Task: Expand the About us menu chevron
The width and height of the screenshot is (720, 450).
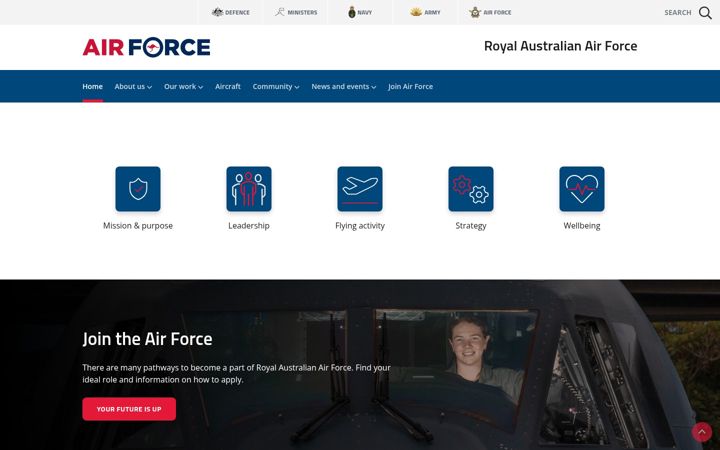Action: [150, 87]
